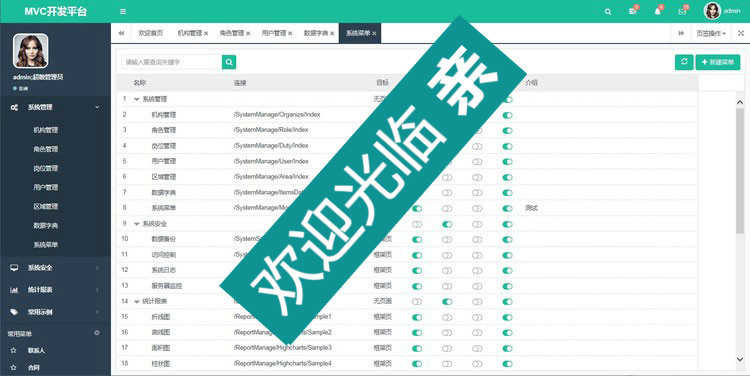Switch to the 角色管理 tab
Viewport: 750px width, 376px height.
click(232, 33)
